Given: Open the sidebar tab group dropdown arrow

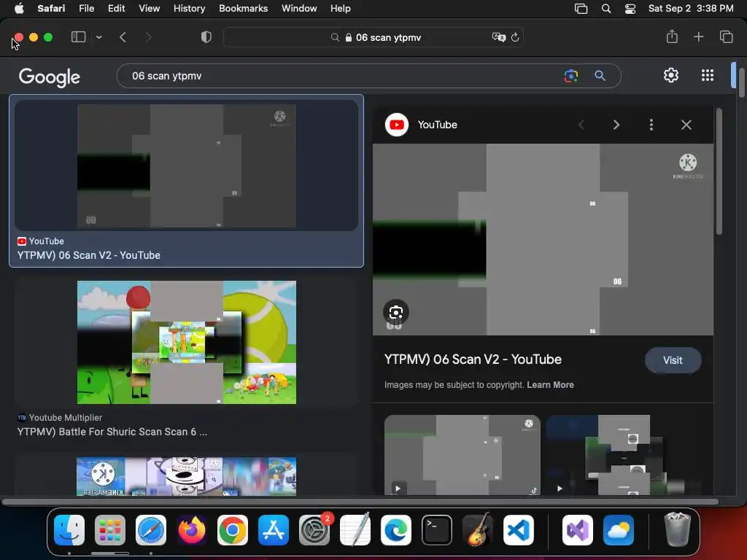Looking at the screenshot, I should pos(98,37).
